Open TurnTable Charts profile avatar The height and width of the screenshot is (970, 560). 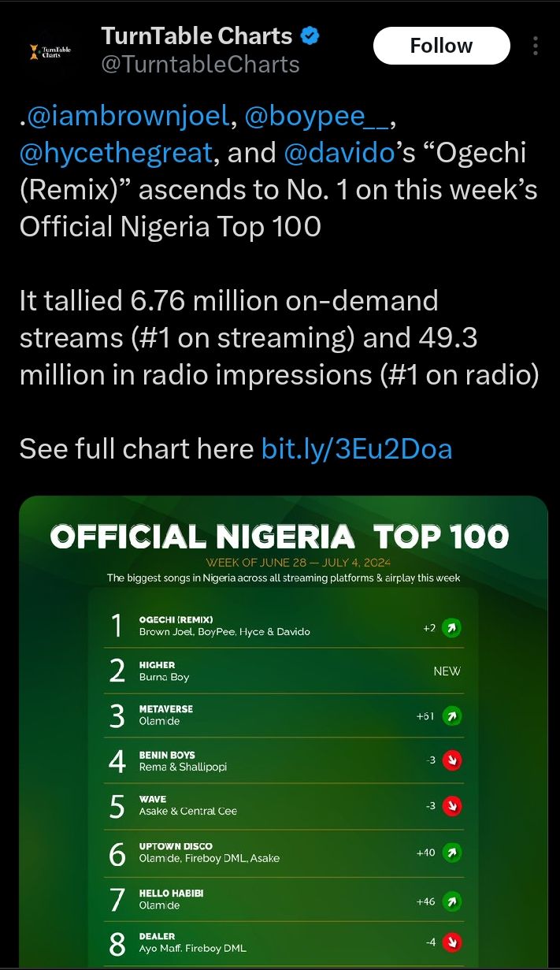(x=50, y=52)
